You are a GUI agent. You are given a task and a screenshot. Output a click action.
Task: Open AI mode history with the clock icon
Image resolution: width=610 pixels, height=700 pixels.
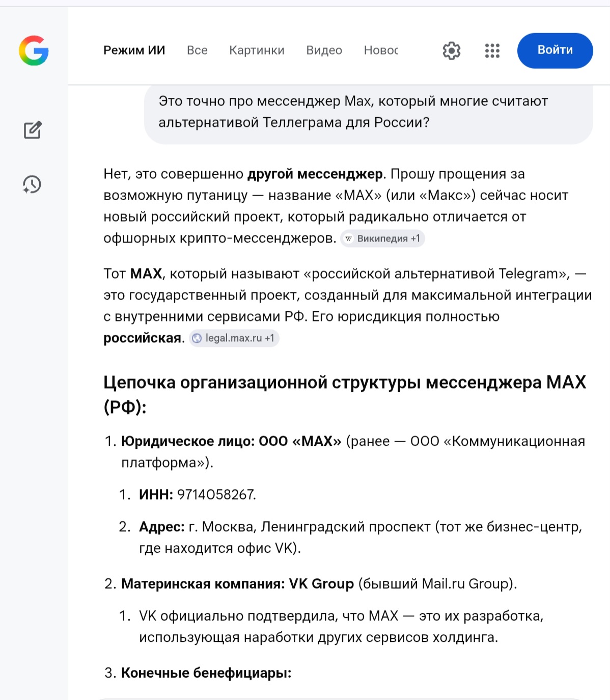pyautogui.click(x=32, y=184)
